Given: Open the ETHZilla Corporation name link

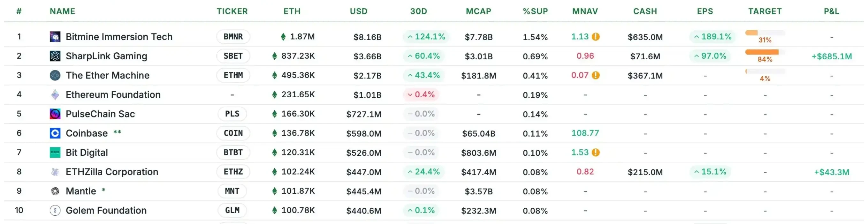Looking at the screenshot, I should coord(112,172).
